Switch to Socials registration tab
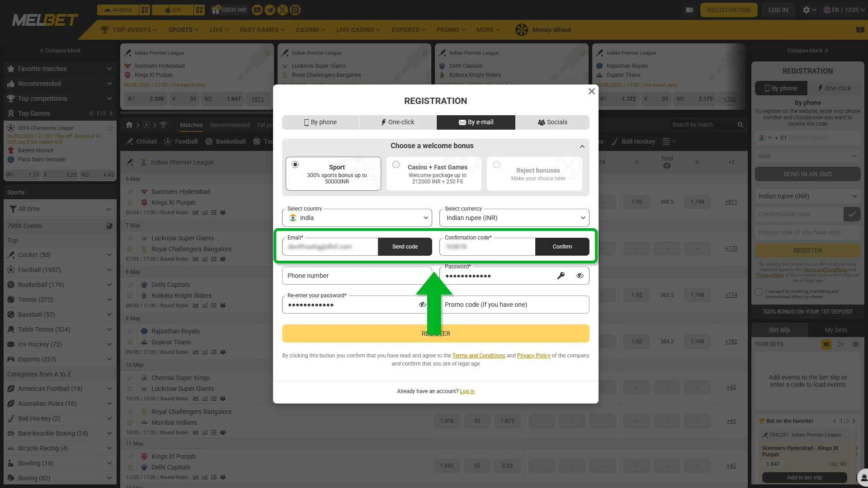The image size is (868, 488). [552, 122]
